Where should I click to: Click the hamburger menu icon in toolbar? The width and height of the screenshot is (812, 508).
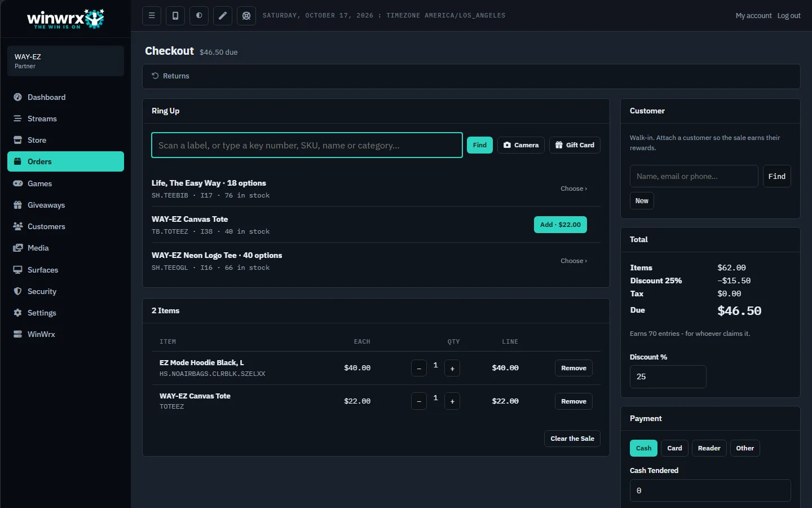click(152, 16)
